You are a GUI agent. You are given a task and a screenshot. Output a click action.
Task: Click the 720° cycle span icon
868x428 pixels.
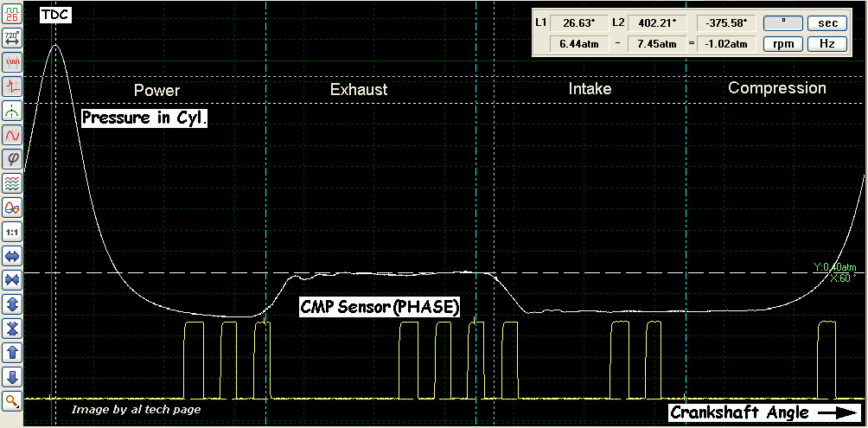[12, 37]
